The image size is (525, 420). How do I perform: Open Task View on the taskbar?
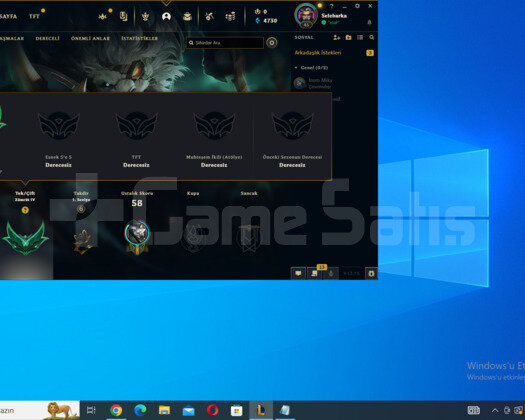[x=91, y=410]
